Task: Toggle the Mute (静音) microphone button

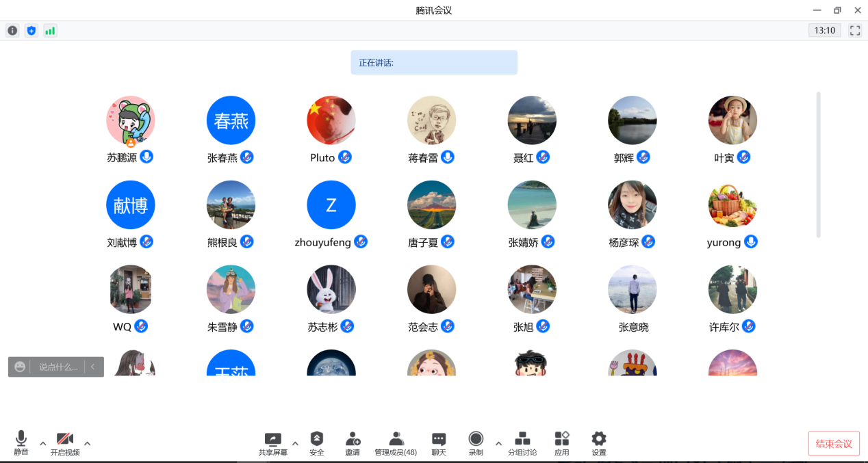Action: [21, 443]
